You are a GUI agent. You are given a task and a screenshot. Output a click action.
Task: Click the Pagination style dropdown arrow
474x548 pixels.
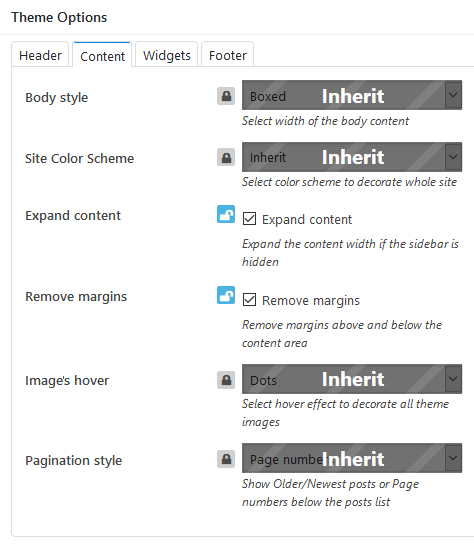[453, 458]
